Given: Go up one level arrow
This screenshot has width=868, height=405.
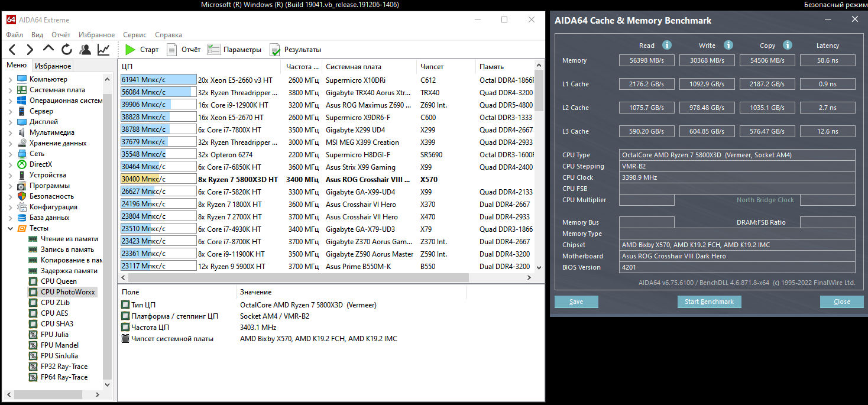Looking at the screenshot, I should 48,49.
